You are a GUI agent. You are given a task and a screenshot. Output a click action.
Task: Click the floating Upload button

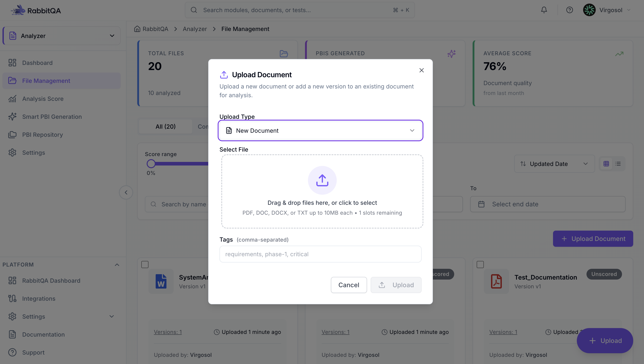[605, 341]
